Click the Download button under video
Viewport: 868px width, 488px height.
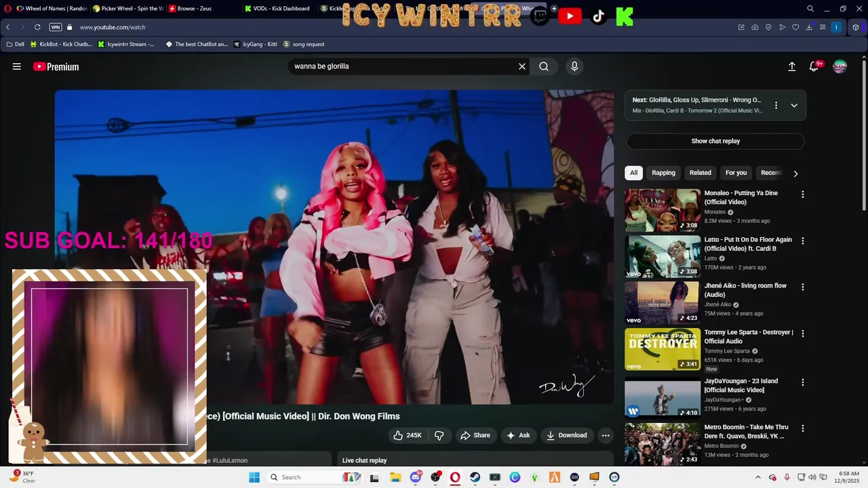pyautogui.click(x=567, y=435)
